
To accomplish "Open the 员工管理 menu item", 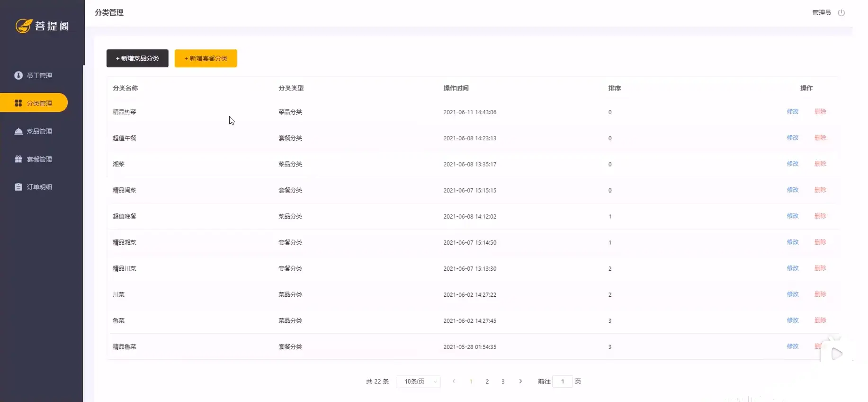I will pyautogui.click(x=39, y=75).
